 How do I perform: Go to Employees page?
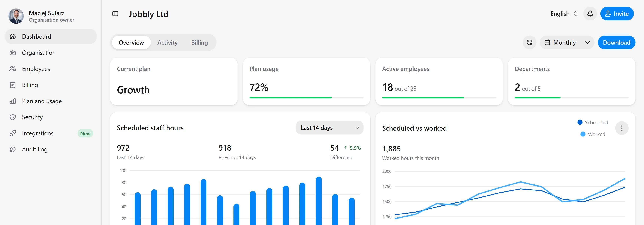coord(51,69)
